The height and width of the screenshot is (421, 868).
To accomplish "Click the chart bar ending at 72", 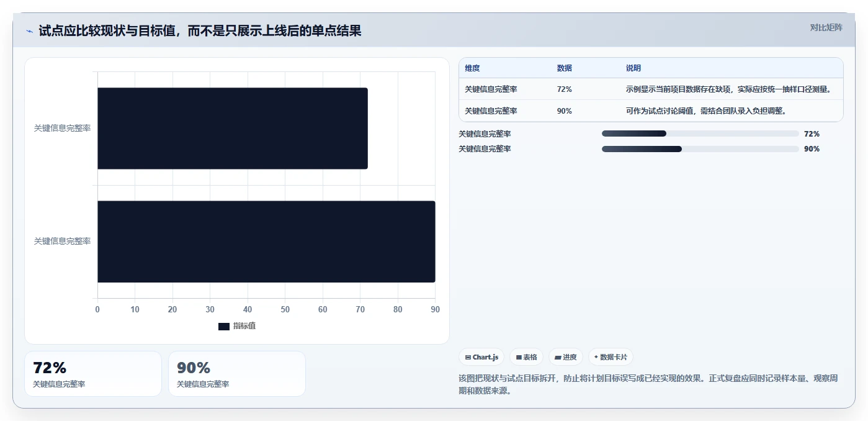I will point(233,128).
